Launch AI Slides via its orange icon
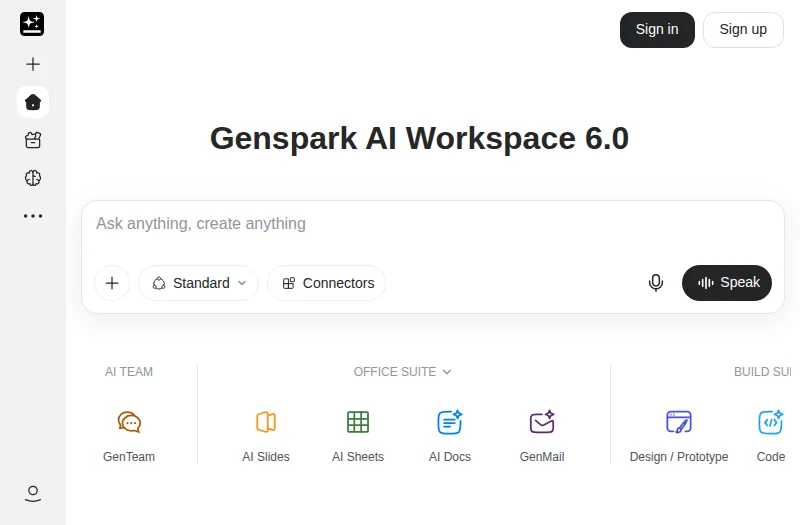Image resolution: width=800 pixels, height=525 pixels. (266, 422)
